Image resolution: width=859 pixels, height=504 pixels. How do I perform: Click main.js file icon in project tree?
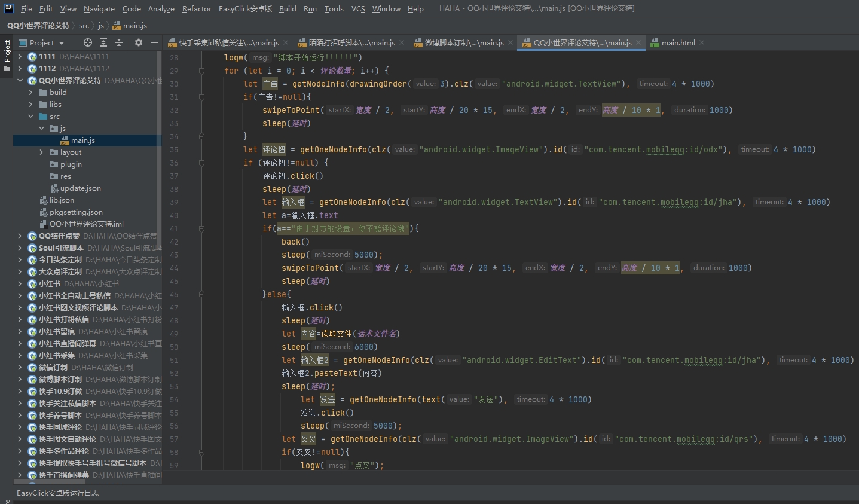[x=65, y=140]
